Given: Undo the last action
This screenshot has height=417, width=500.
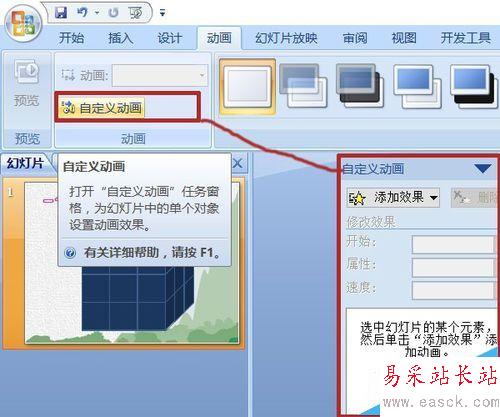Looking at the screenshot, I should click(82, 13).
